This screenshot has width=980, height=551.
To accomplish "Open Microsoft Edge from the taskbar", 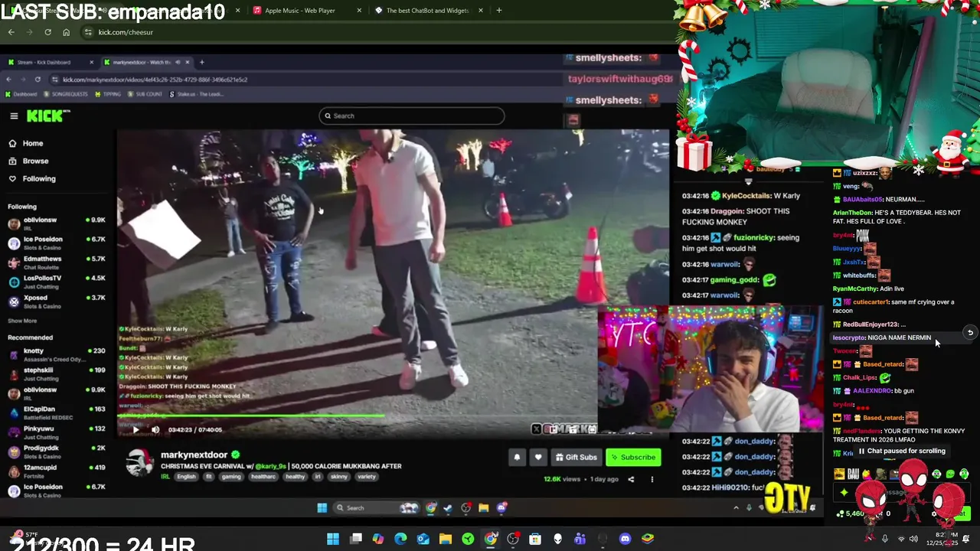I will (400, 539).
